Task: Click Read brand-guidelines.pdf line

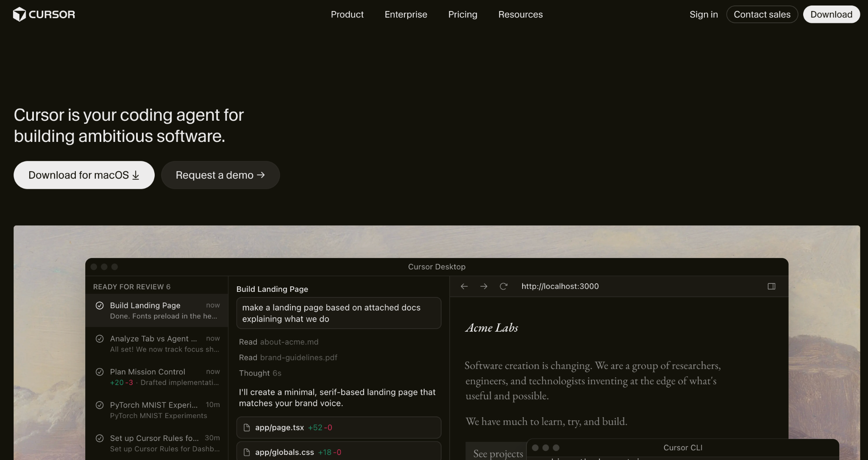Action: pyautogui.click(x=288, y=357)
